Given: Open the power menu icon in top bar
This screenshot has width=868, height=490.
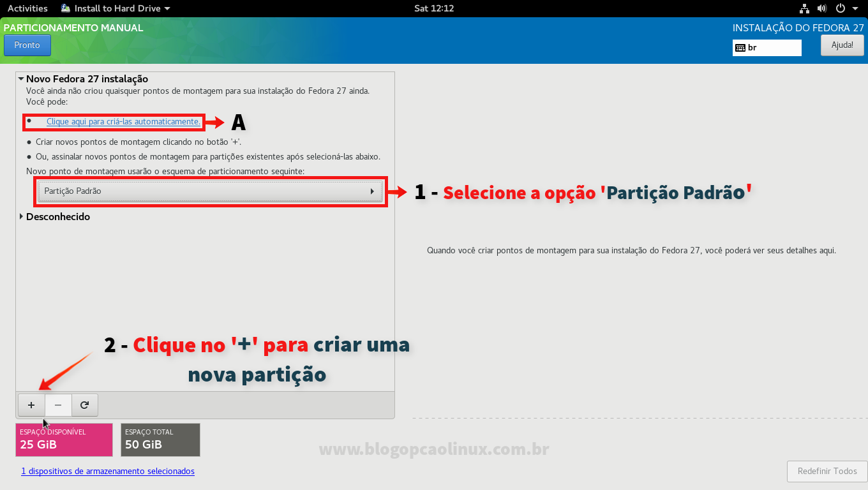Looking at the screenshot, I should click(x=840, y=8).
